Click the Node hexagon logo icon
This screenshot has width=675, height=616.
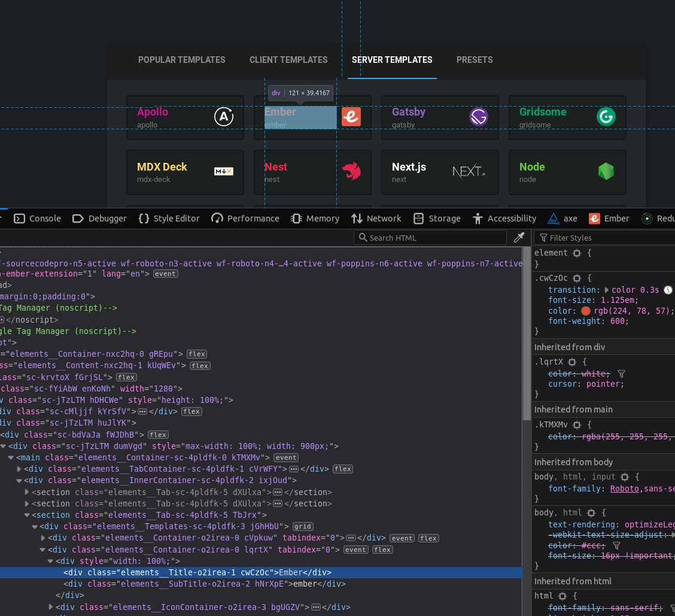(606, 171)
